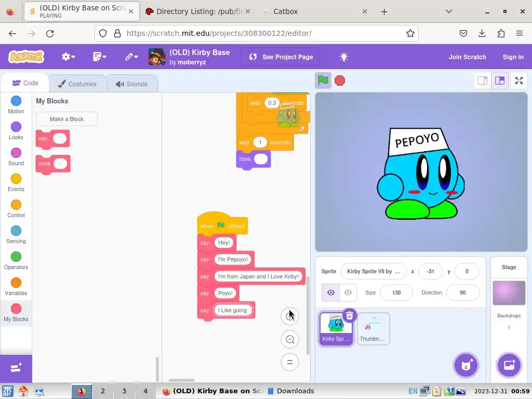Click the Scratch logo

(26, 57)
